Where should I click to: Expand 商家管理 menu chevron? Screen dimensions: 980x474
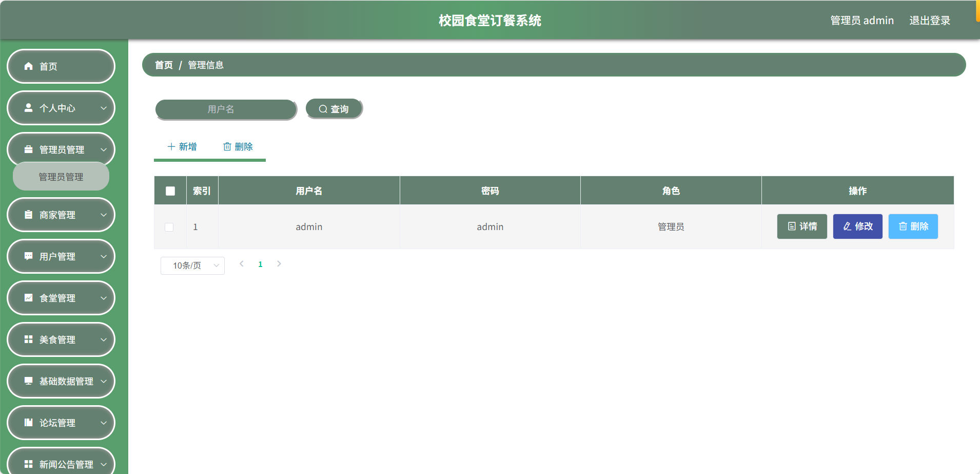click(x=104, y=215)
